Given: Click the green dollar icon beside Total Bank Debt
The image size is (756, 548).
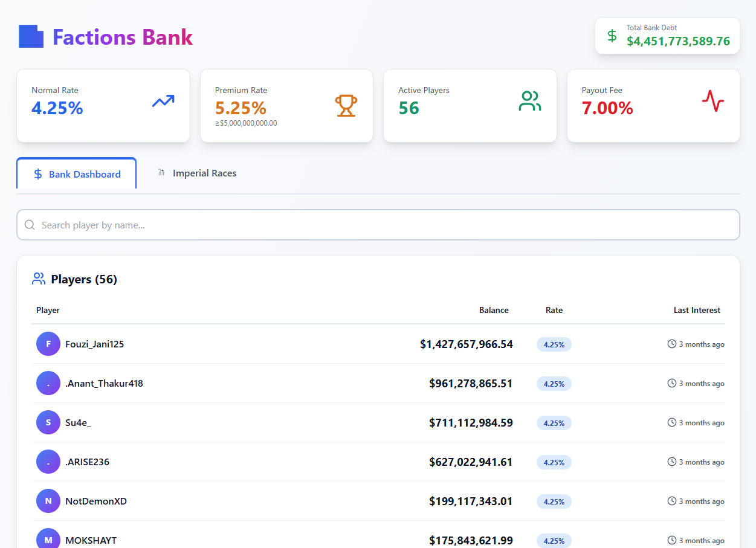Looking at the screenshot, I should pos(612,36).
